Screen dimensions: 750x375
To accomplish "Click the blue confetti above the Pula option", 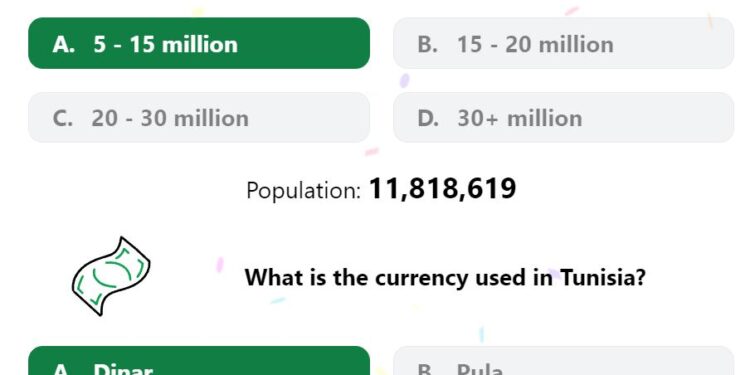I will click(x=482, y=334).
